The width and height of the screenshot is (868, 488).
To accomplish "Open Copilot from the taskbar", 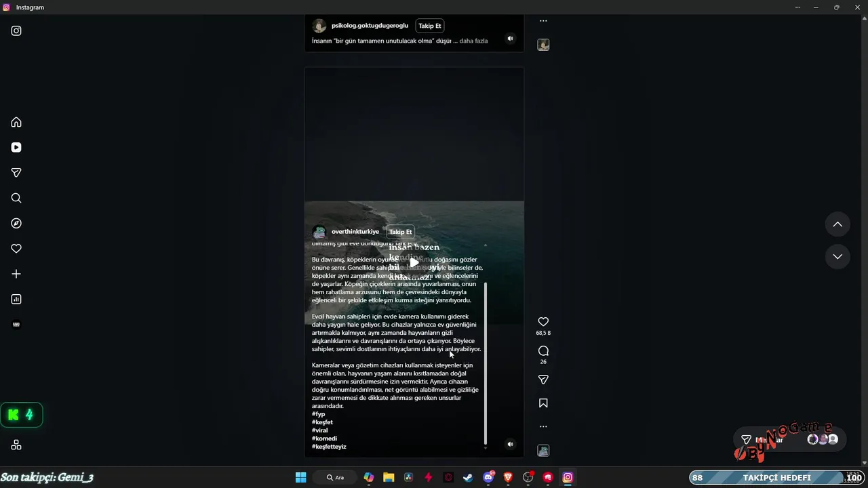I will pyautogui.click(x=369, y=477).
